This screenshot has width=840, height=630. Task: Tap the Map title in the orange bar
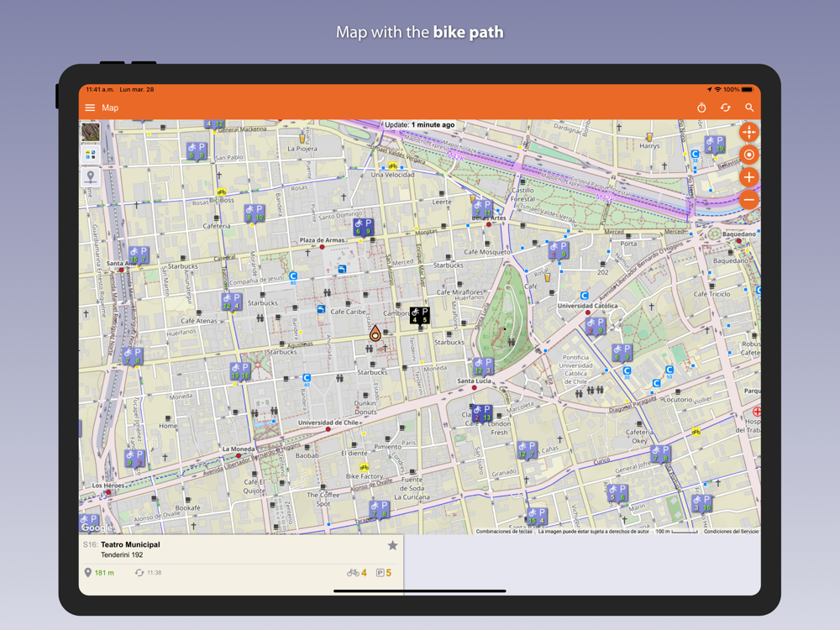click(110, 108)
